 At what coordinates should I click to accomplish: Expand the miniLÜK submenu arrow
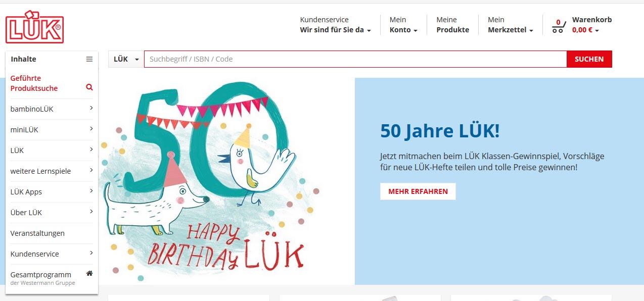click(91, 129)
